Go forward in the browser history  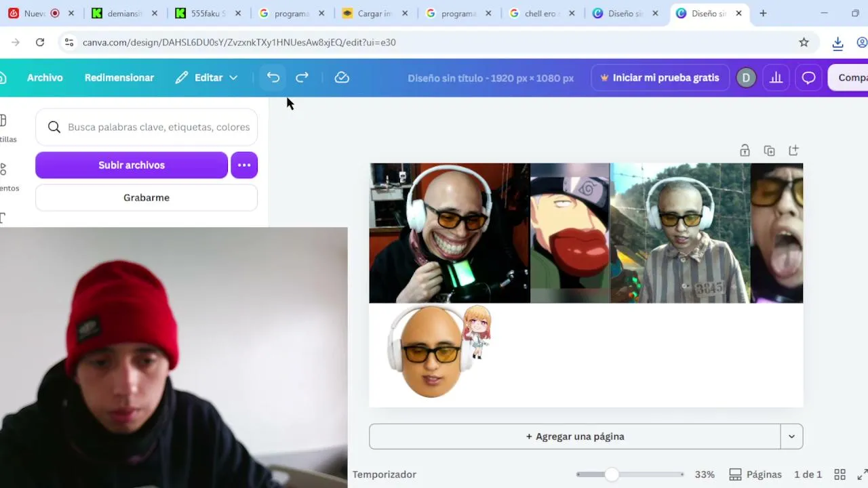click(x=15, y=42)
